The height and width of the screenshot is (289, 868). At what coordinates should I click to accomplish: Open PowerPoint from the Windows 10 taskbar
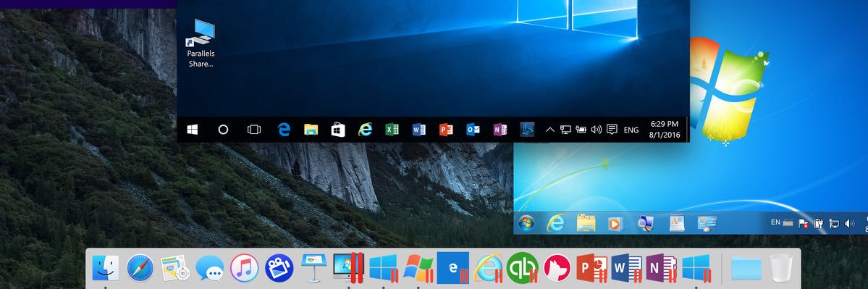coord(446,130)
